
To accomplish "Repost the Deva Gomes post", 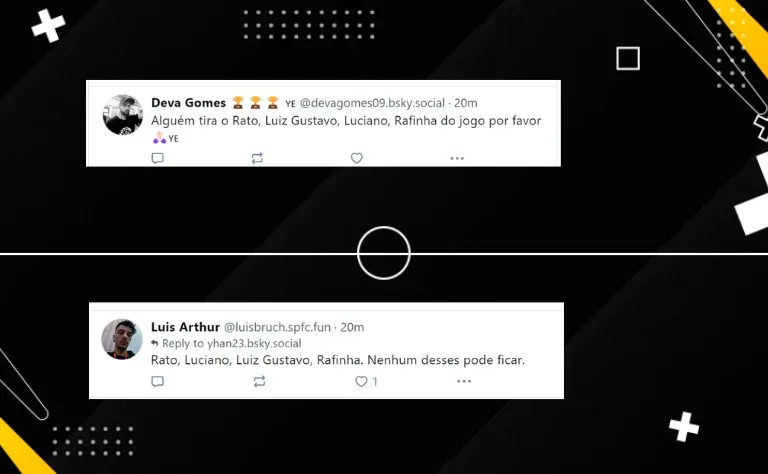I will click(257, 158).
